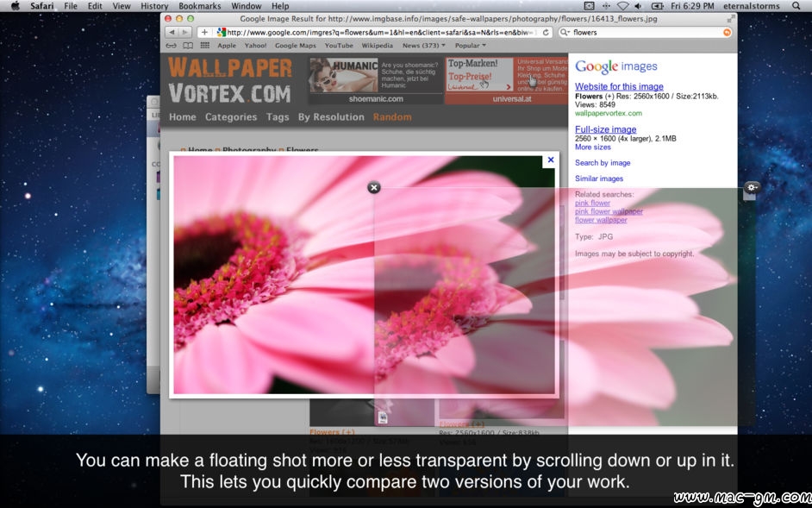This screenshot has height=508, width=812.
Task: Open Spotlight search in menu bar
Action: click(796, 6)
